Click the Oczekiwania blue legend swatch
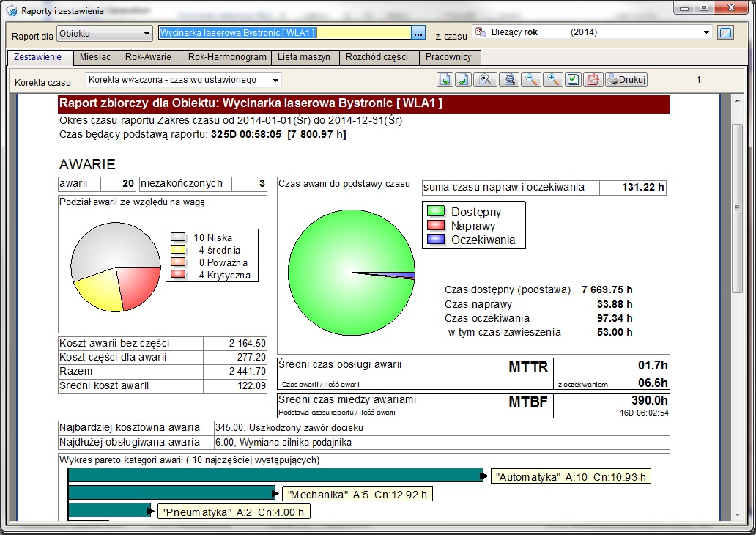 436,239
